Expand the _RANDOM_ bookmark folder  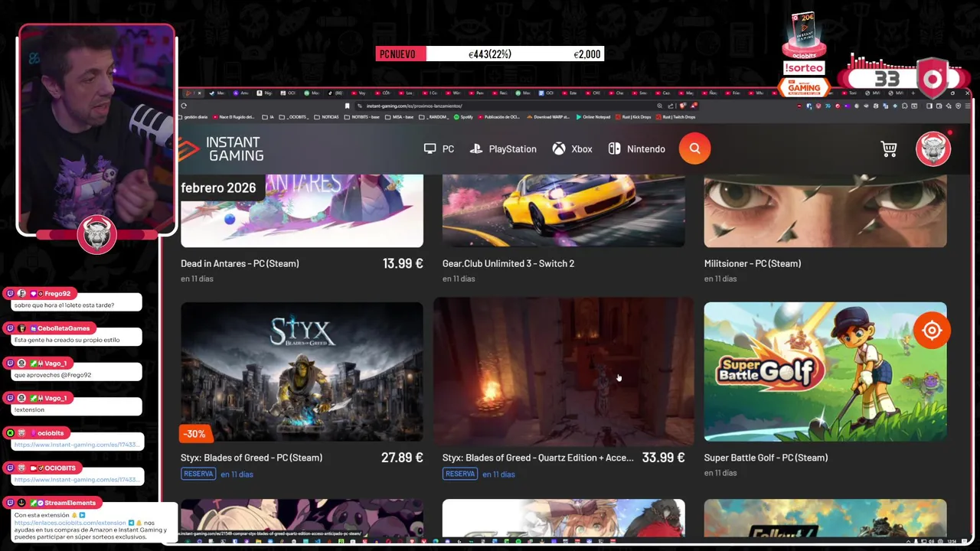tap(434, 117)
